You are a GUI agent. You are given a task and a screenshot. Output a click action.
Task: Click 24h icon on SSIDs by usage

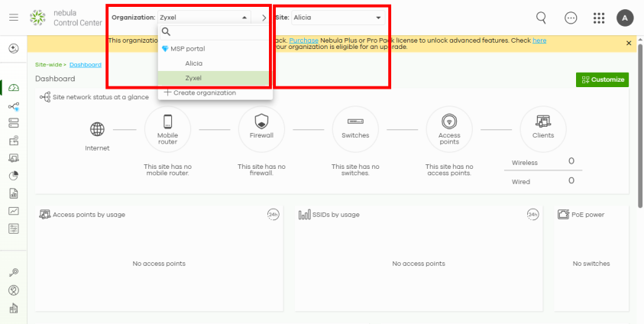click(x=532, y=215)
